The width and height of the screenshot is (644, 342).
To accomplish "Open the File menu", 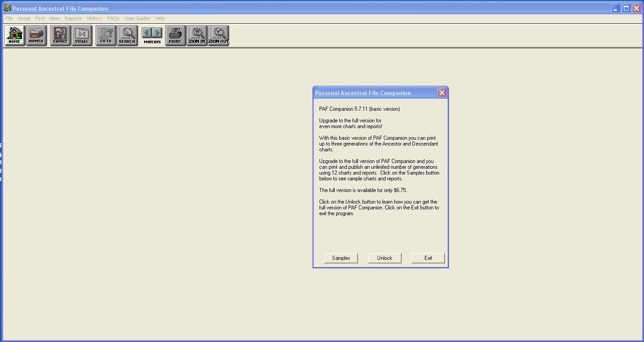I will coord(8,18).
